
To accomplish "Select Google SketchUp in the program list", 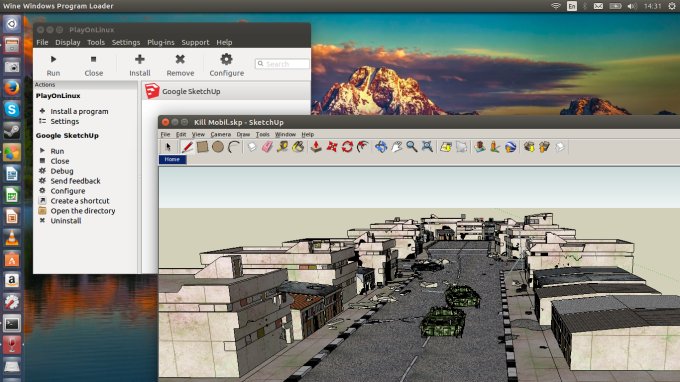I will point(226,91).
